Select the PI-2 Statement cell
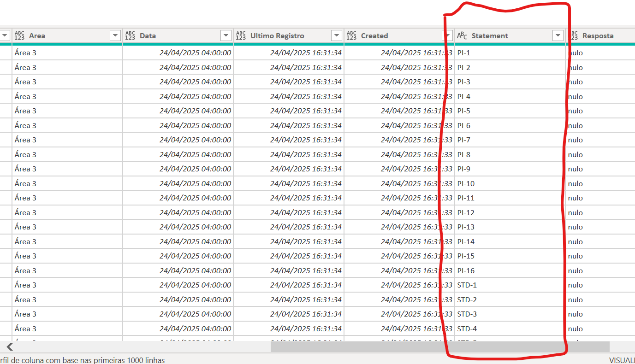Image resolution: width=635 pixels, height=364 pixels. (510, 67)
